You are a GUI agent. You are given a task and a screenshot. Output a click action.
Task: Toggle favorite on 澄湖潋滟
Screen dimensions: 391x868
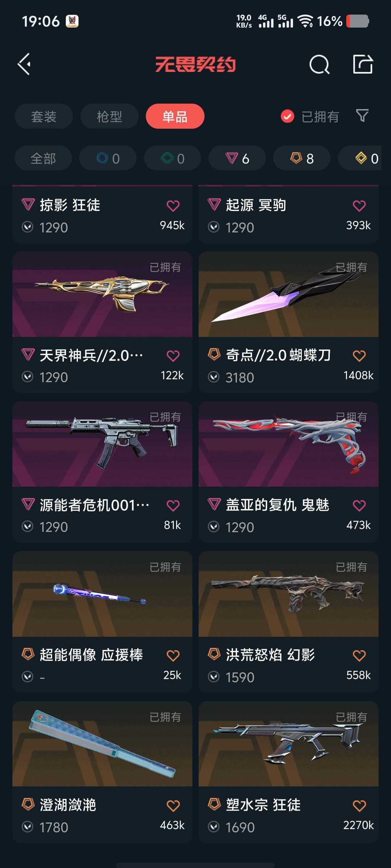[x=173, y=805]
